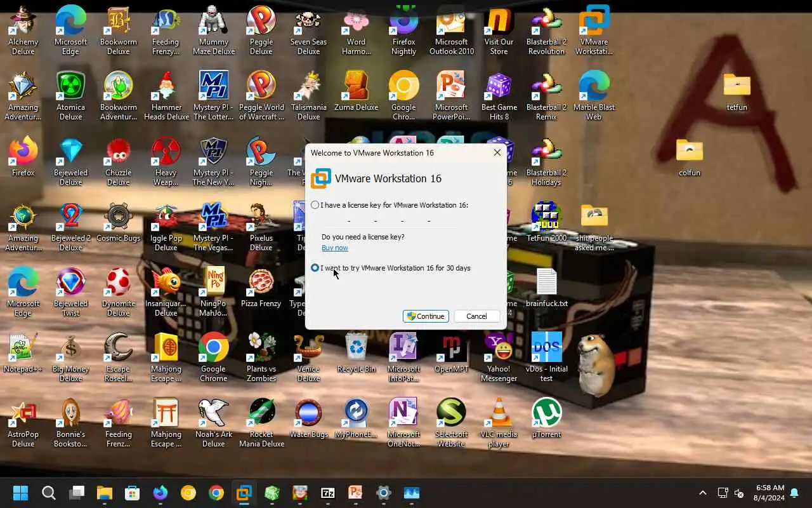The width and height of the screenshot is (812, 508).
Task: Open the Marble Blast Web shortcut
Action: (x=594, y=96)
